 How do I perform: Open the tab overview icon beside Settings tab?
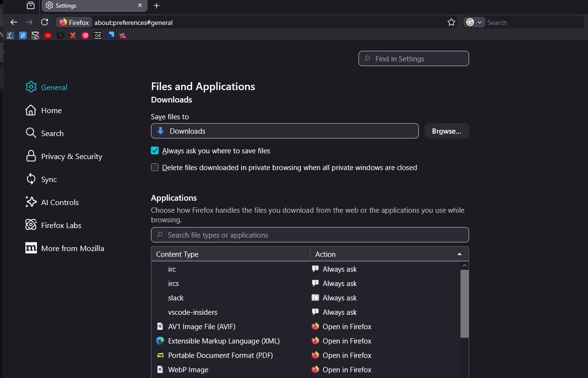tap(31, 6)
